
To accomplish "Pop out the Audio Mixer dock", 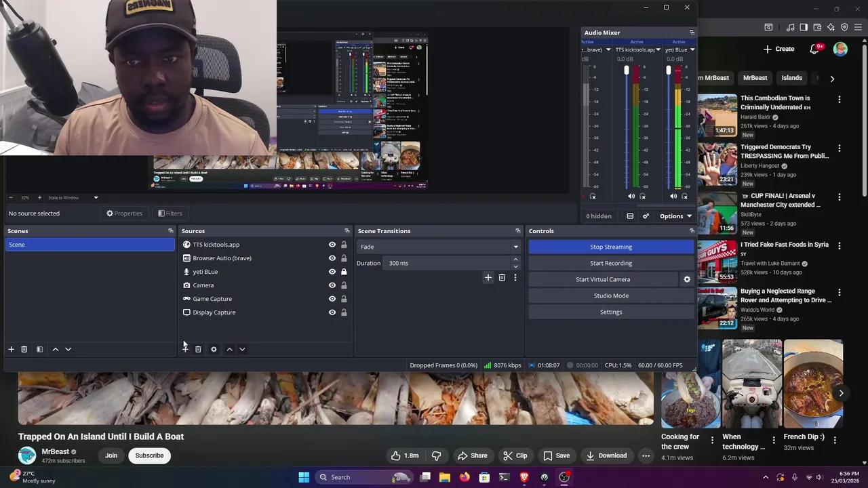I will pyautogui.click(x=692, y=33).
